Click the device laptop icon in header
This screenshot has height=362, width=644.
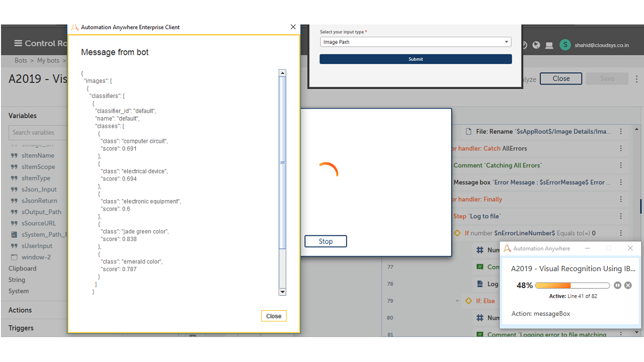(549, 45)
